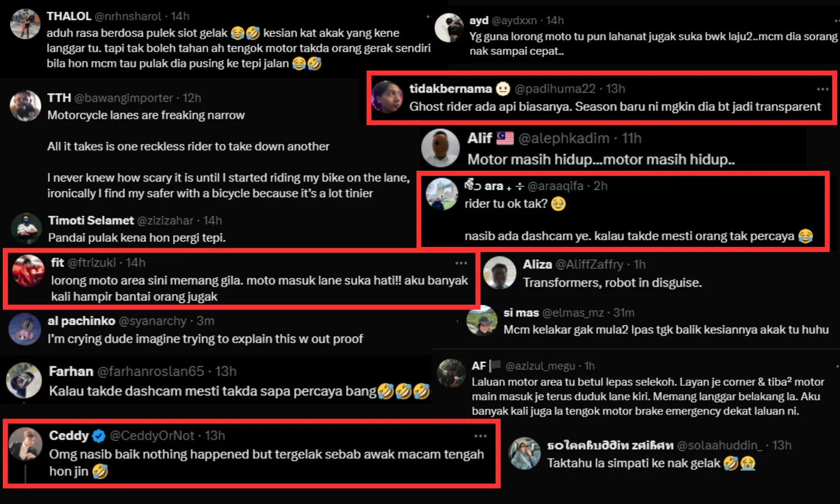Open Alif's profile avatar
This screenshot has height=504, width=840.
tap(440, 148)
